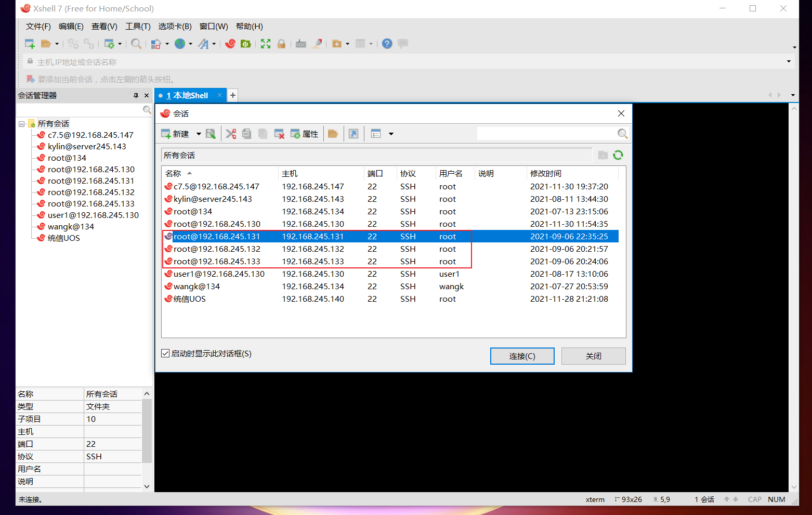Click the copy icon in sessions dialog toolbar
Image resolution: width=812 pixels, height=515 pixels.
point(246,134)
